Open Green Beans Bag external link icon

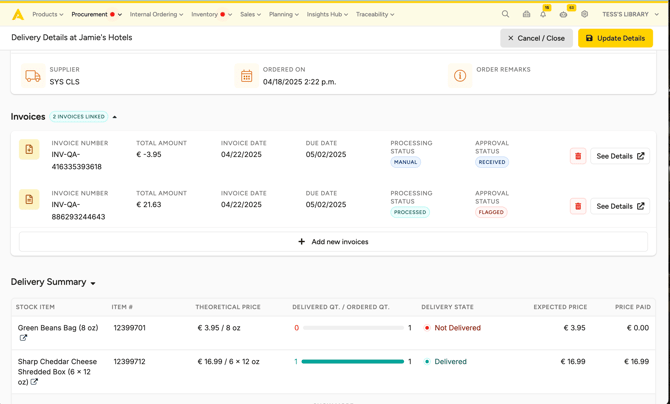click(x=23, y=339)
